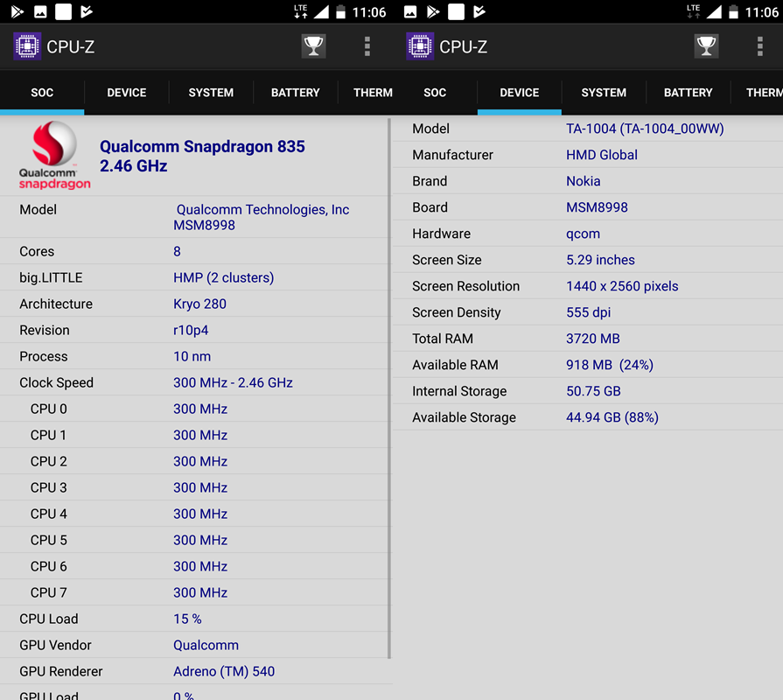Viewport: 783px width, 700px height.
Task: Tap the r10p4 revision value
Action: [191, 331]
